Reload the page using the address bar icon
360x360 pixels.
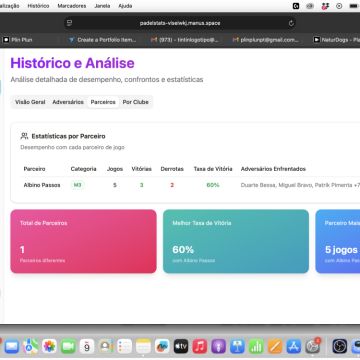click(x=291, y=23)
